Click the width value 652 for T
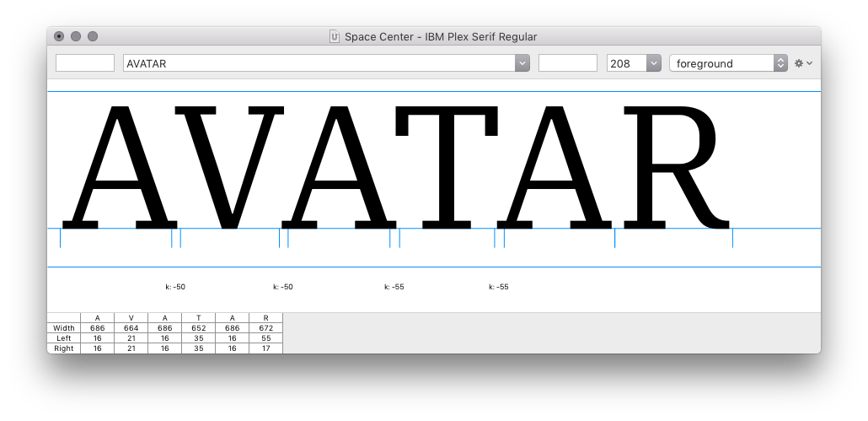 click(x=199, y=328)
